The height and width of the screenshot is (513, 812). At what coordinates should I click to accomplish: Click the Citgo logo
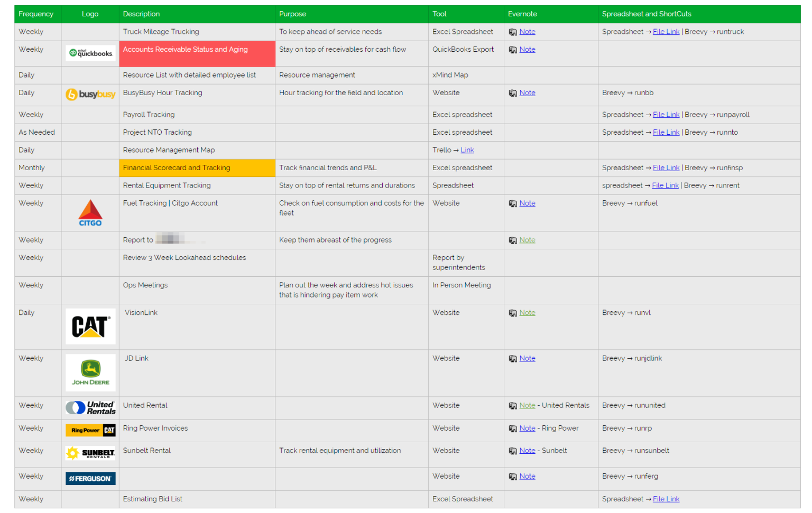90,213
